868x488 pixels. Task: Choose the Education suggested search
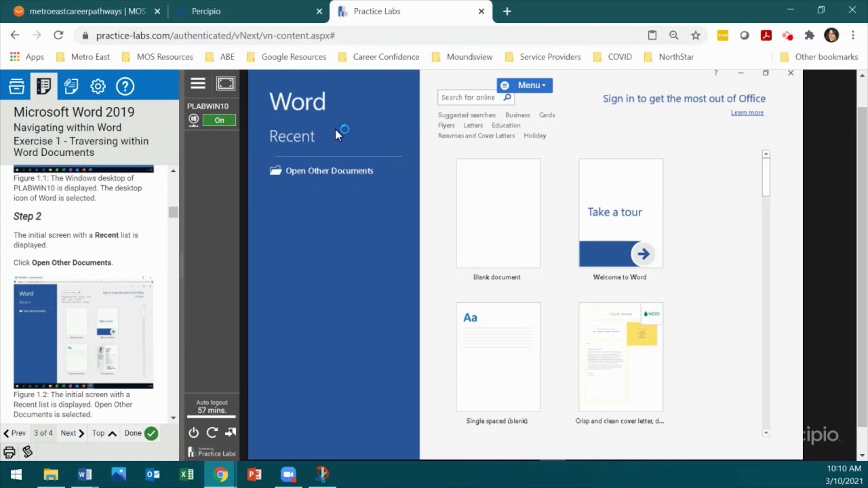coord(506,125)
